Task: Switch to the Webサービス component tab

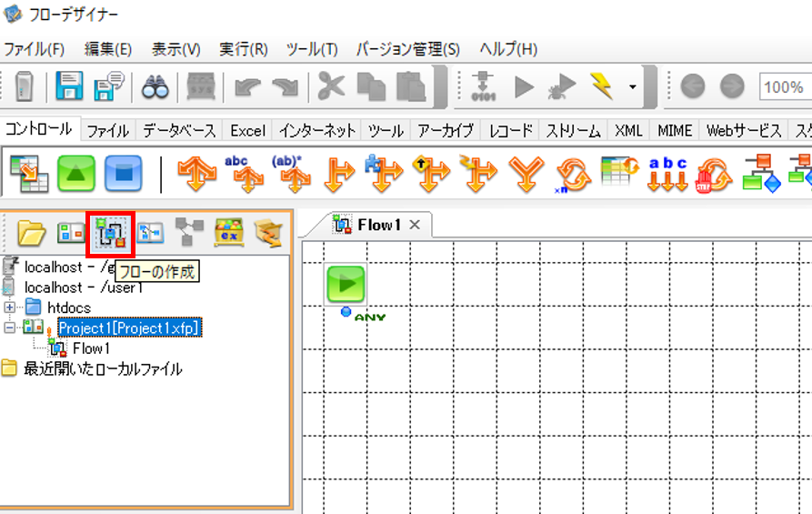Action: (744, 131)
